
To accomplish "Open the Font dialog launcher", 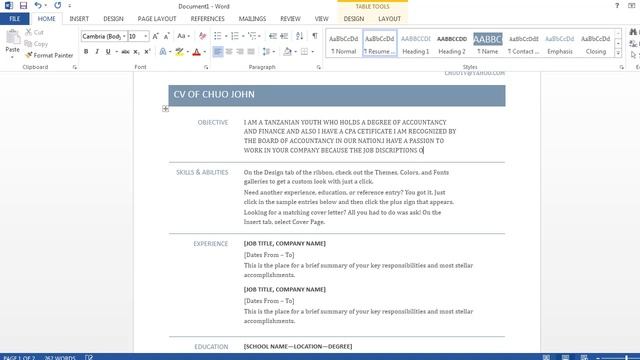I will click(x=206, y=67).
